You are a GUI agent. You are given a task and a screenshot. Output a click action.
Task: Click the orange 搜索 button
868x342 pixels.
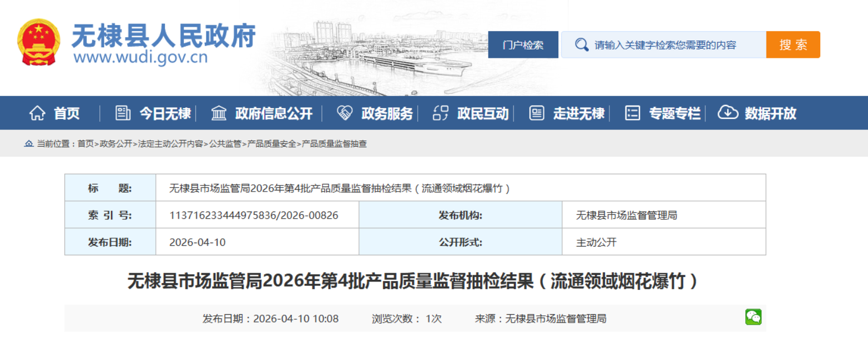(x=793, y=45)
